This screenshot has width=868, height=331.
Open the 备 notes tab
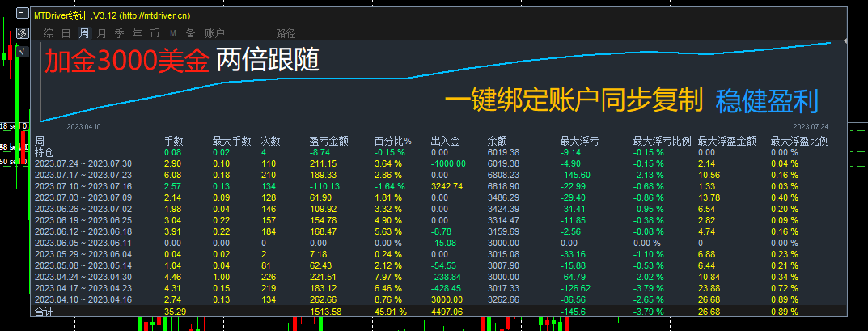point(190,34)
